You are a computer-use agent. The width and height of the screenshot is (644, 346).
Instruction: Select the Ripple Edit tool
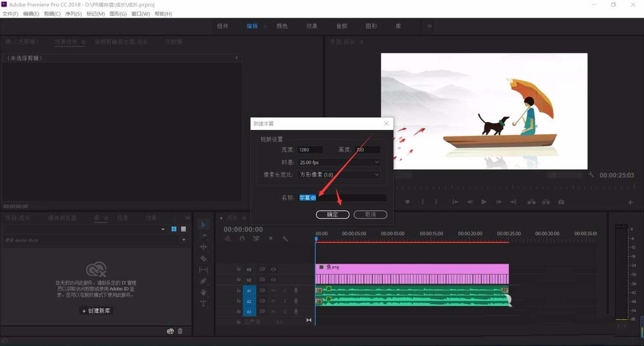(x=204, y=247)
